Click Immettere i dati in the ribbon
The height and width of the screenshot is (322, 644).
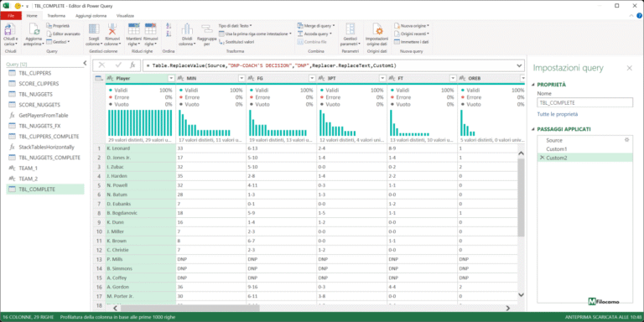pos(412,42)
